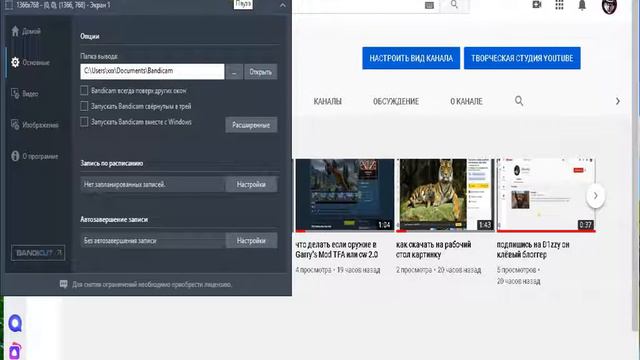Click the license purchase notice text
Viewport: 640px width, 360px height.
pos(152,284)
